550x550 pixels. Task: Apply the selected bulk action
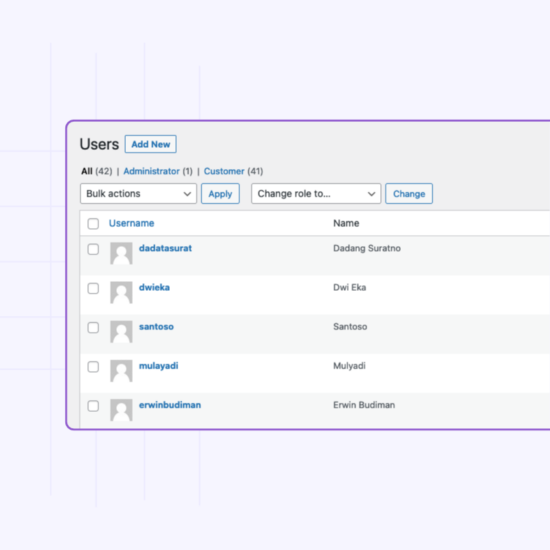pos(220,194)
